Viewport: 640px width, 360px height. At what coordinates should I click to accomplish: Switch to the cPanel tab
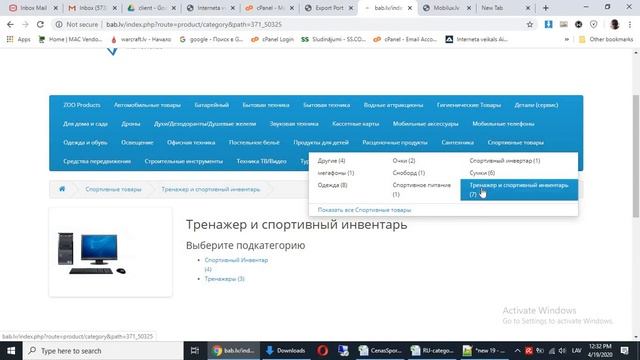(269, 8)
